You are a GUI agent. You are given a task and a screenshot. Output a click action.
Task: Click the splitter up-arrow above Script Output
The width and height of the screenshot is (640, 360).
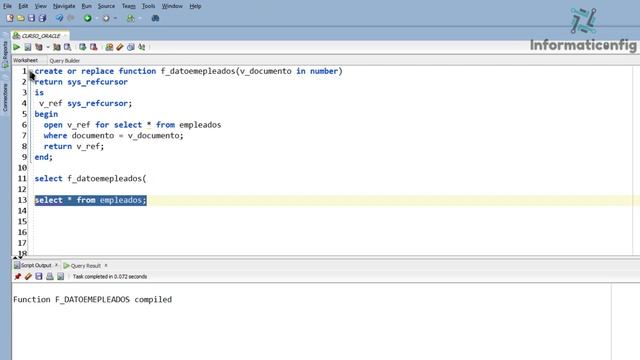coord(15,258)
